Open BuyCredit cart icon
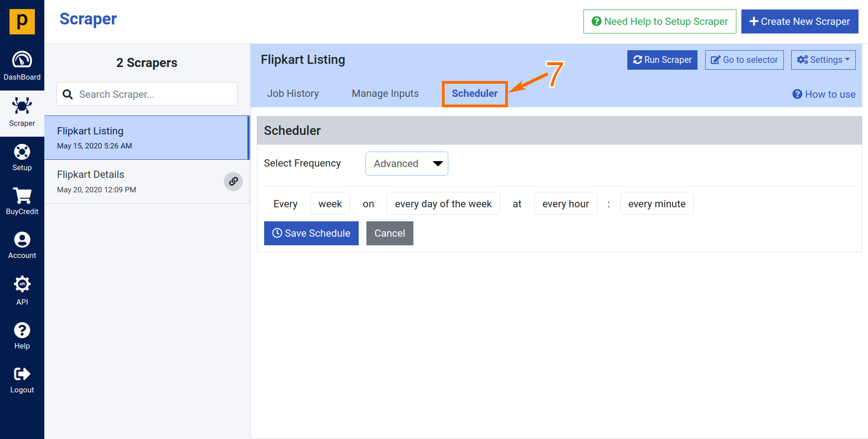This screenshot has height=439, width=868. (22, 196)
